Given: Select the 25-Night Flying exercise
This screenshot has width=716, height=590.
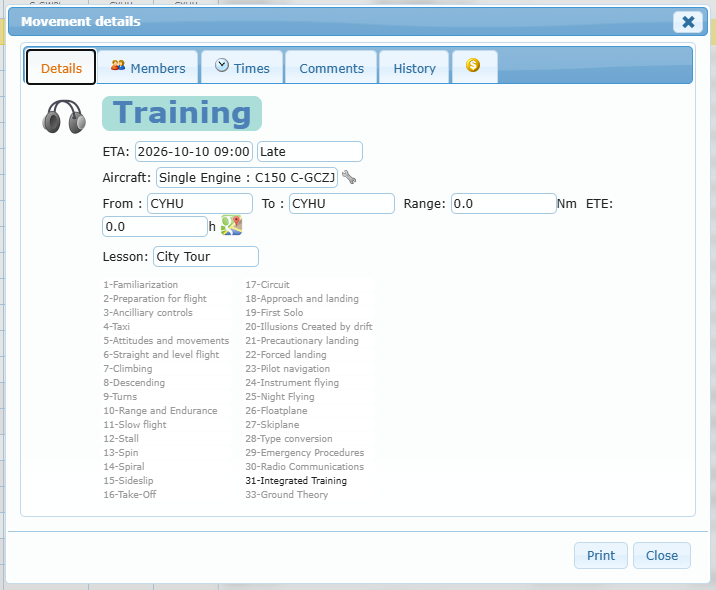Looking at the screenshot, I should (x=280, y=396).
